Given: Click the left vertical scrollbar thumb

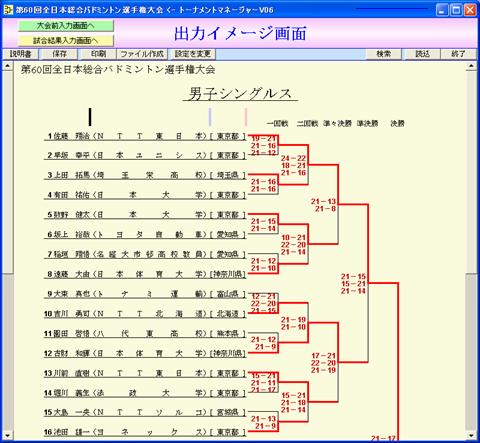Looking at the screenshot, I should [8, 172].
